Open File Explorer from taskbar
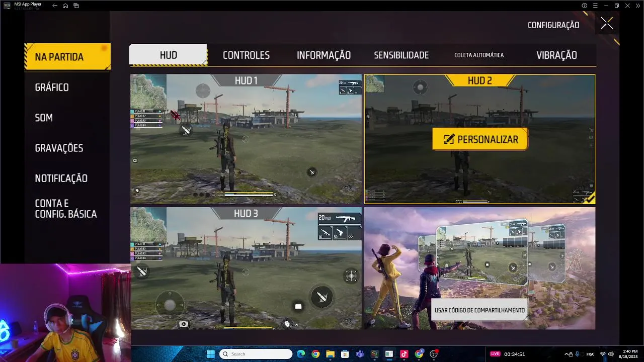Image resolution: width=644 pixels, height=362 pixels. (330, 354)
